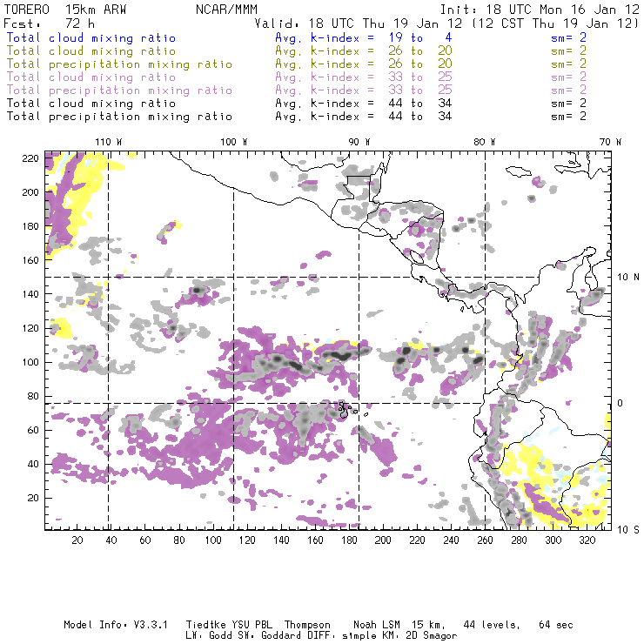Select the 'YSU PBL' scheme text

(252, 625)
